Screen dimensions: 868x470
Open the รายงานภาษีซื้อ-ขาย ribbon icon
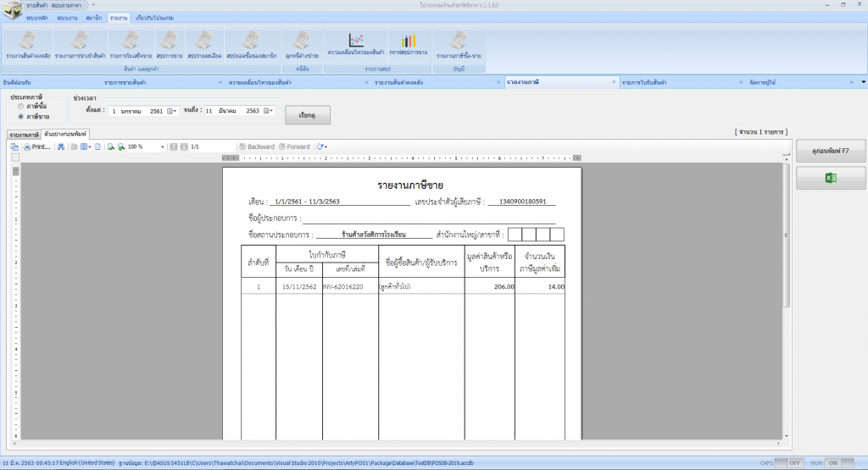[459, 44]
